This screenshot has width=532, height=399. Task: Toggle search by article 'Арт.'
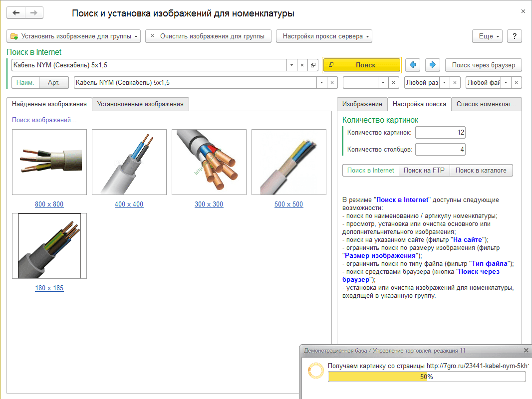point(54,82)
